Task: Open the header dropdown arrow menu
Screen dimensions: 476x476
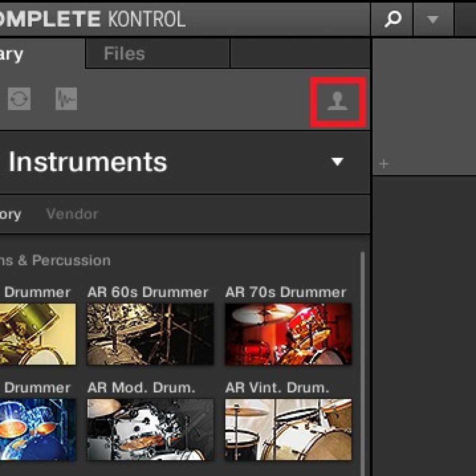Action: coord(432,19)
